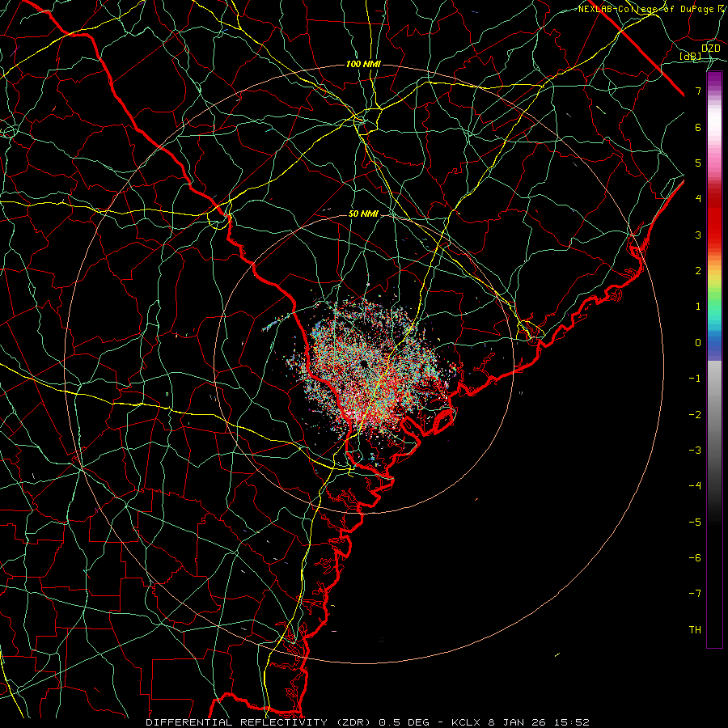Click the 3 dB legend value
The image size is (728, 728).
pos(698,235)
